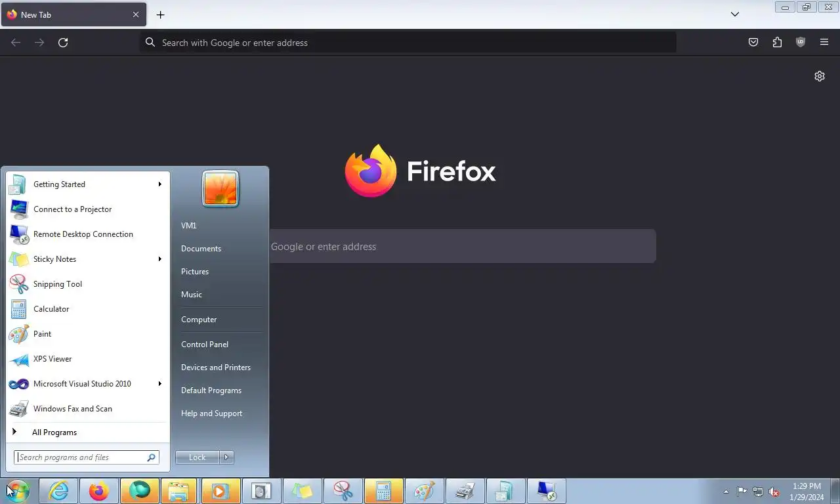This screenshot has height=504, width=840.
Task: Open Windows Fax and Scan from Start menu
Action: 88,409
